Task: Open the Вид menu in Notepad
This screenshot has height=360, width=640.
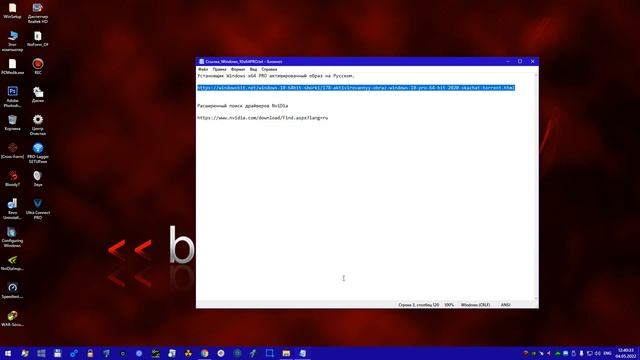Action: [x=253, y=69]
